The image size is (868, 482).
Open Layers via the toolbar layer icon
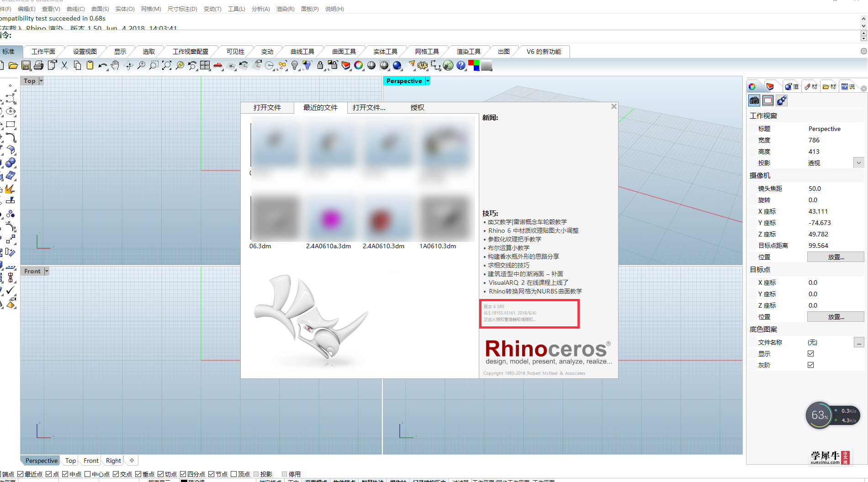coord(346,66)
